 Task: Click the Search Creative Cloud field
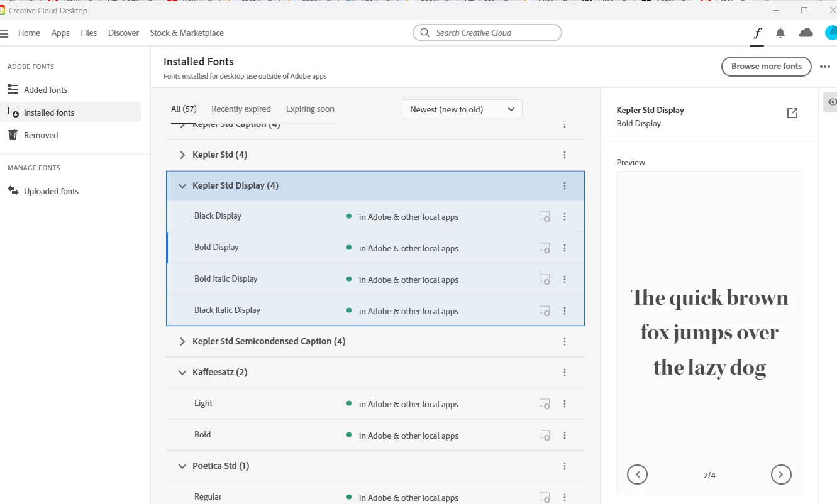click(487, 33)
